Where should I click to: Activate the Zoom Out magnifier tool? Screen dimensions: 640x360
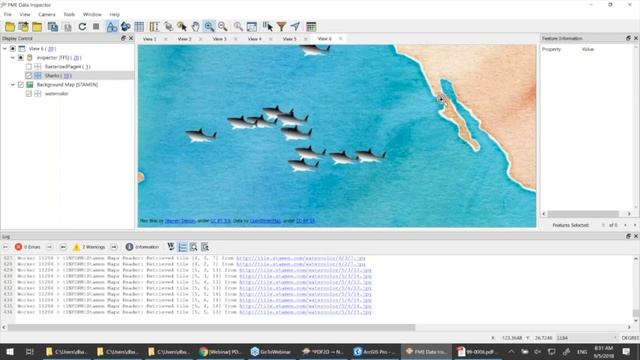(x=222, y=27)
